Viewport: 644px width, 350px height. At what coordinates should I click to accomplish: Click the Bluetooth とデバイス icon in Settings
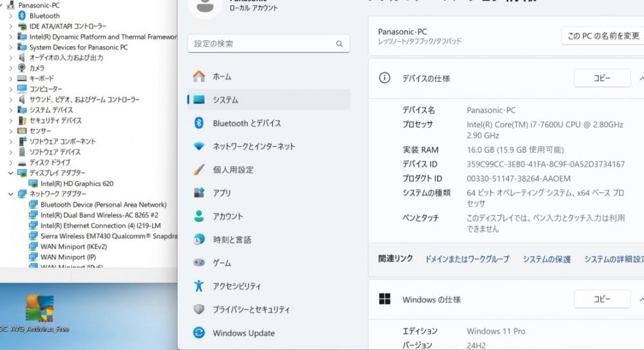click(x=199, y=123)
